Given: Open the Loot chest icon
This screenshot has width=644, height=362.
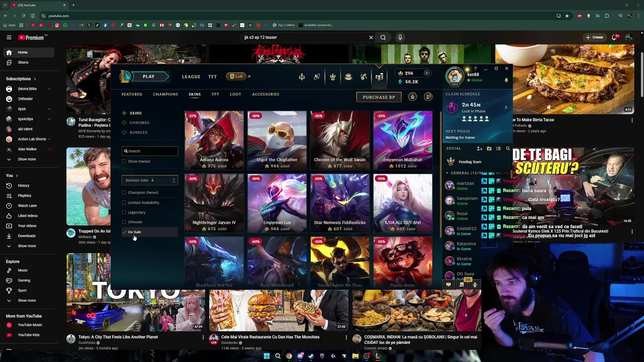Looking at the screenshot, I should pyautogui.click(x=348, y=76).
